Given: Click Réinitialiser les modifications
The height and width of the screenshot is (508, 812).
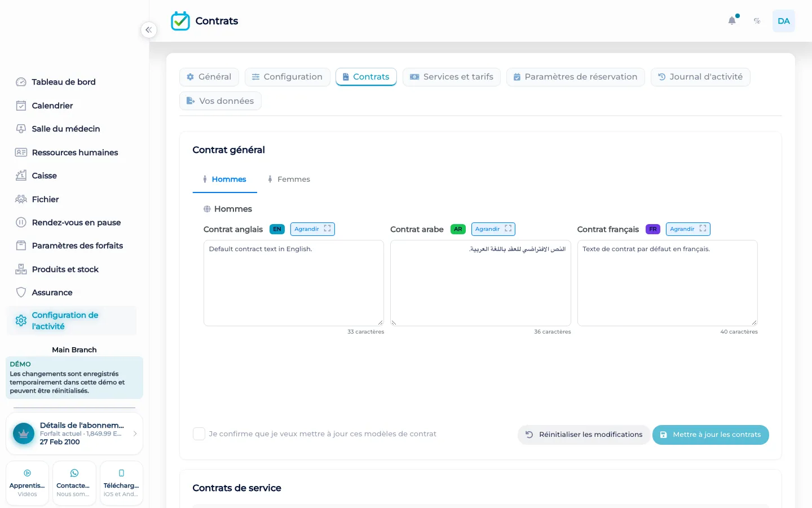Looking at the screenshot, I should (x=584, y=435).
